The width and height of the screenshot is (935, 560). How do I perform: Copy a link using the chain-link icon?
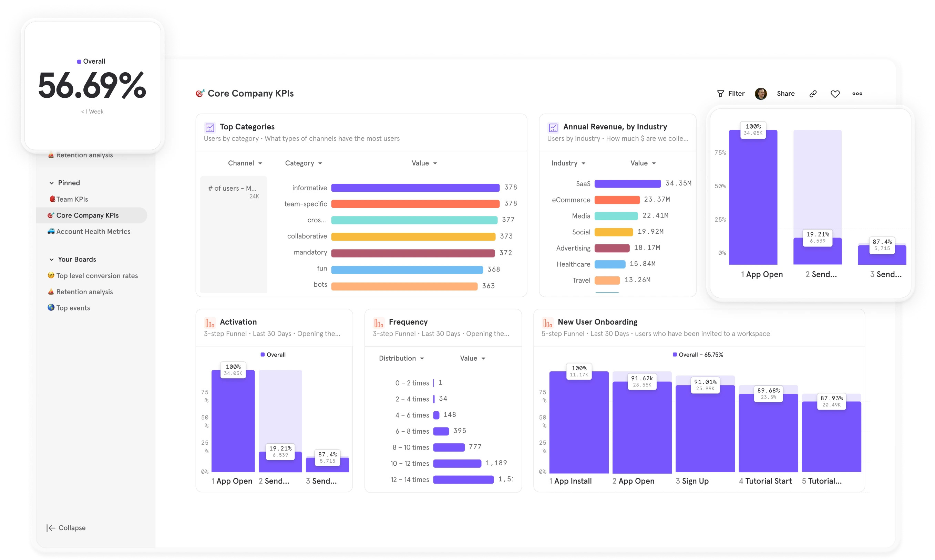tap(812, 94)
